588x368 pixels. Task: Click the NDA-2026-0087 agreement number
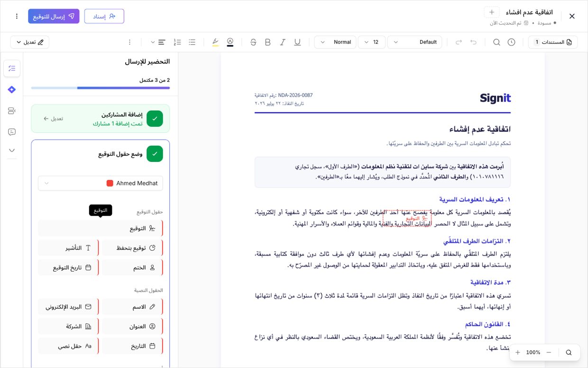click(x=295, y=95)
